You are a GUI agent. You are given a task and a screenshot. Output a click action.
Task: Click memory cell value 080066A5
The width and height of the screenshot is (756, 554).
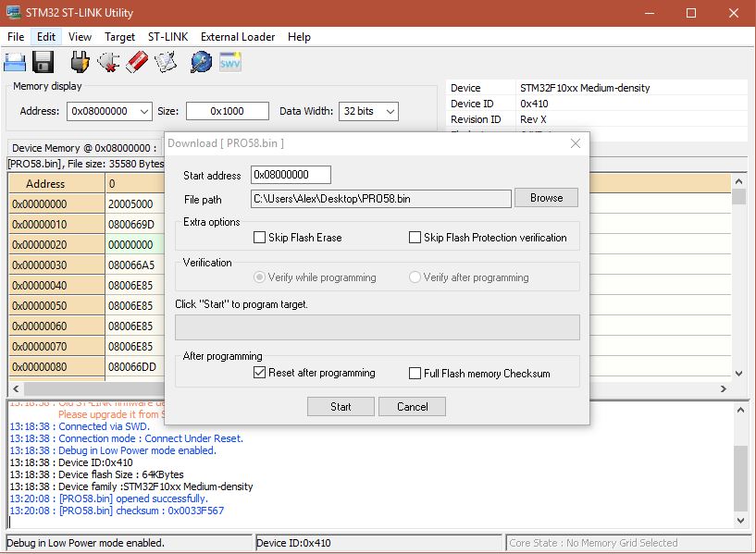[130, 265]
